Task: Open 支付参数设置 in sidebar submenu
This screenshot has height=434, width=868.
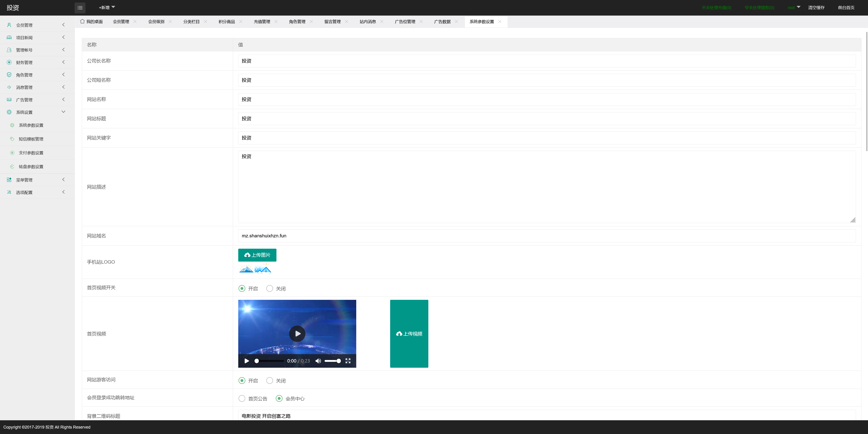Action: 31,153
